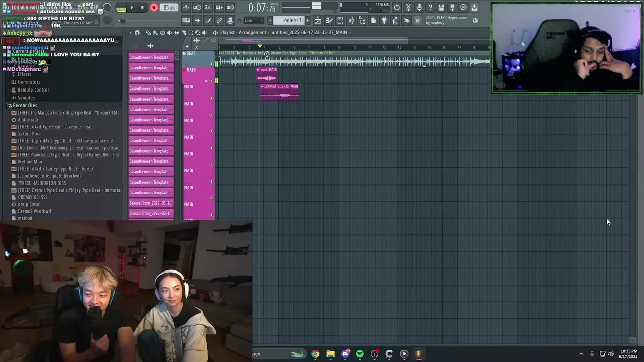This screenshot has width=644, height=362.
Task: Open recent file Sakura Prom
Action: [30, 134]
